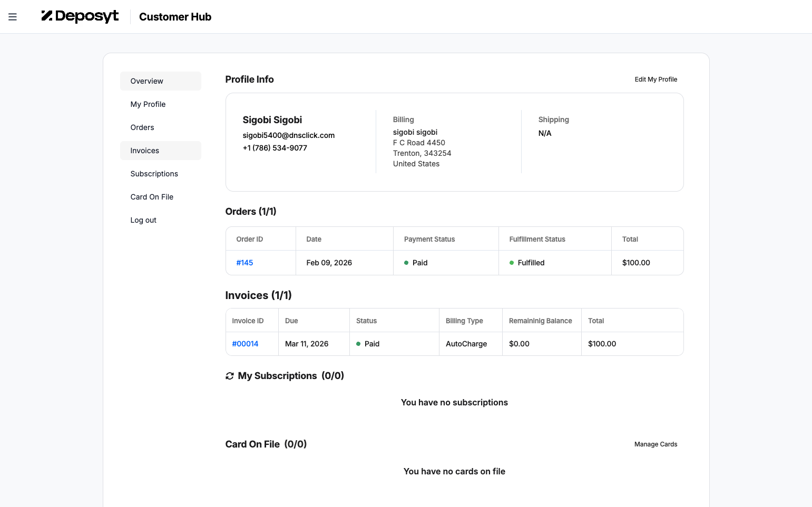The width and height of the screenshot is (812, 507).
Task: Click the Shipping label
Action: pos(554,120)
